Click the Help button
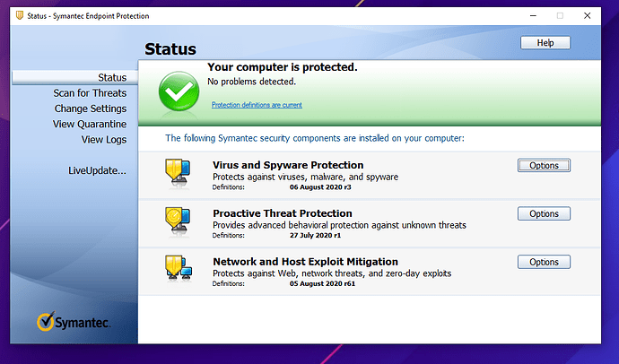The width and height of the screenshot is (619, 364). click(545, 43)
